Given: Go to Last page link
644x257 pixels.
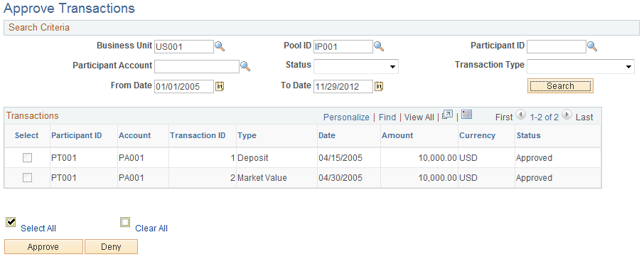Looking at the screenshot, I should pos(584,117).
